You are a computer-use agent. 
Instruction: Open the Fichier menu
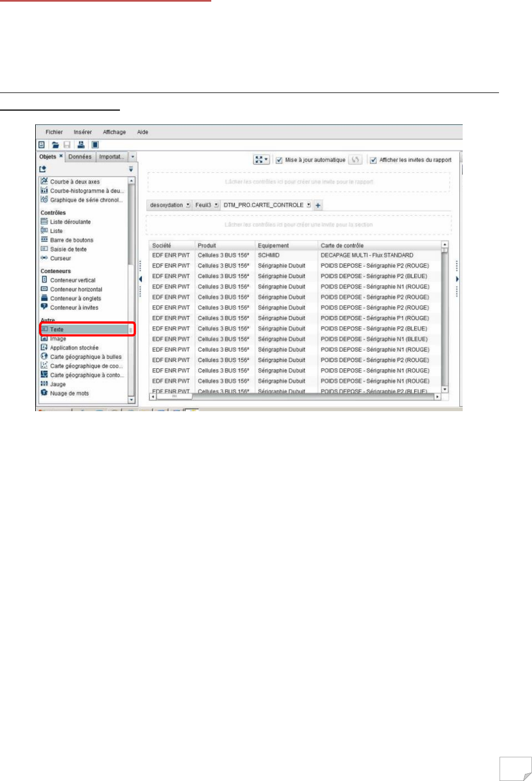point(54,132)
